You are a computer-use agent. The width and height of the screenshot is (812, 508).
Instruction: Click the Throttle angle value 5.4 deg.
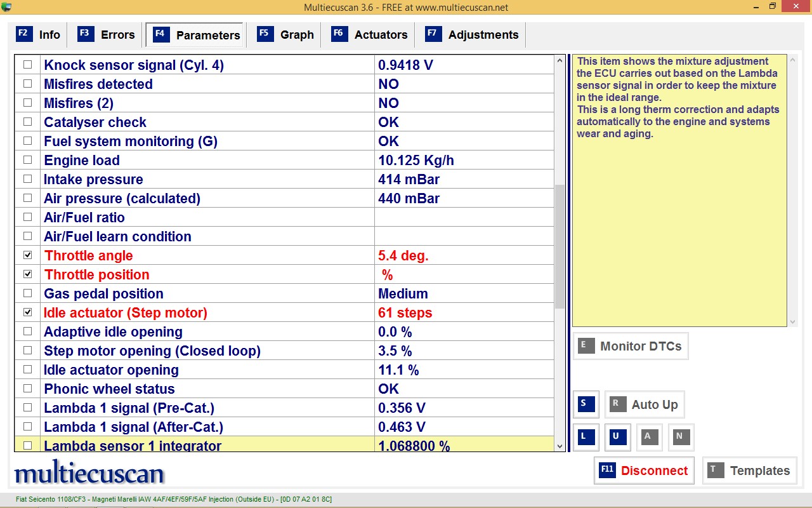[x=403, y=255]
